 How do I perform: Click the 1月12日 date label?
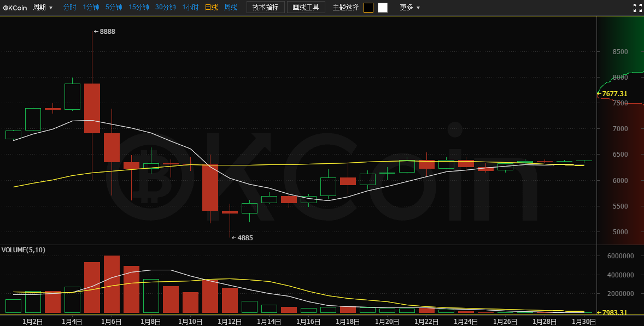(x=229, y=322)
